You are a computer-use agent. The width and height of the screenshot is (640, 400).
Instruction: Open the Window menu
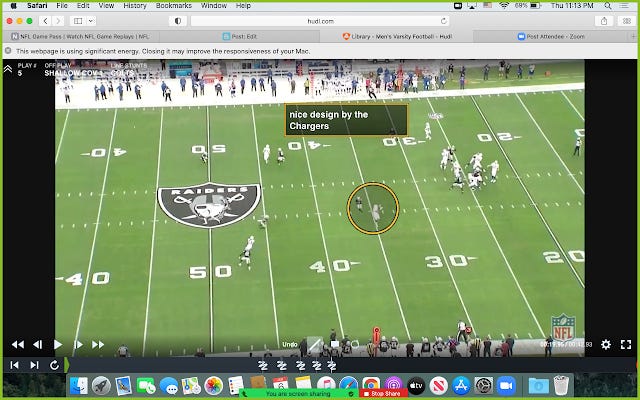coord(214,6)
